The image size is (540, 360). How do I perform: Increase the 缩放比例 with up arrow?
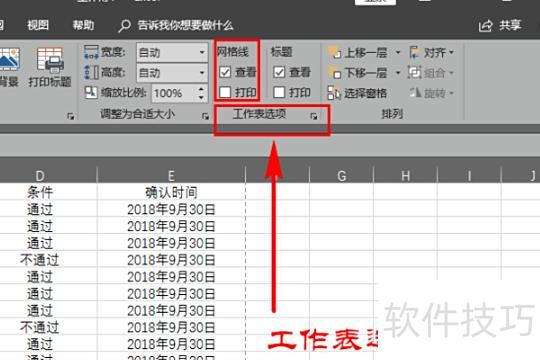[201, 89]
